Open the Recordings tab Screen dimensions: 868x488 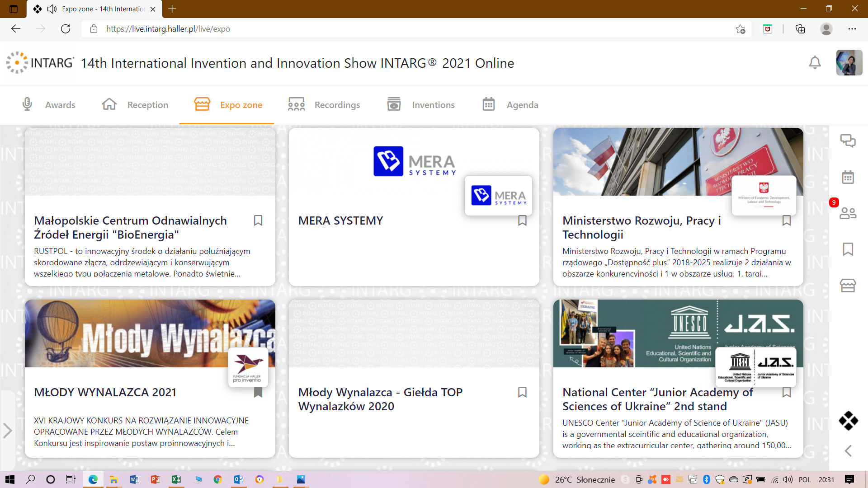pos(324,105)
